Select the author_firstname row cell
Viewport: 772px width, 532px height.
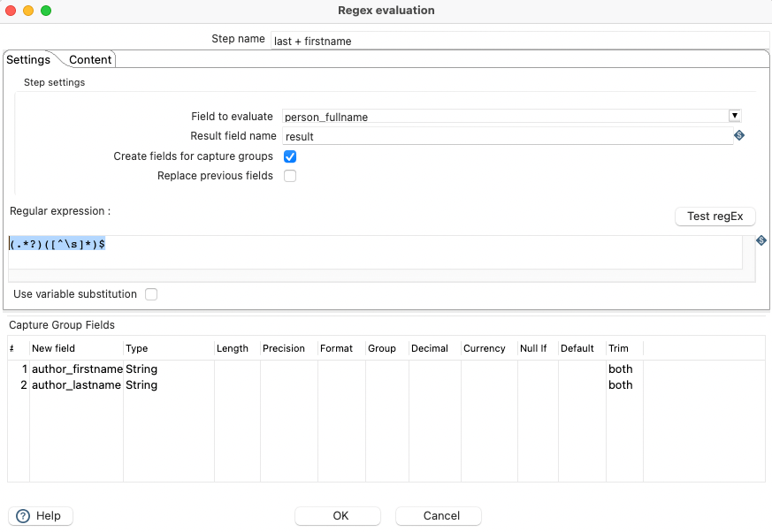coord(76,369)
